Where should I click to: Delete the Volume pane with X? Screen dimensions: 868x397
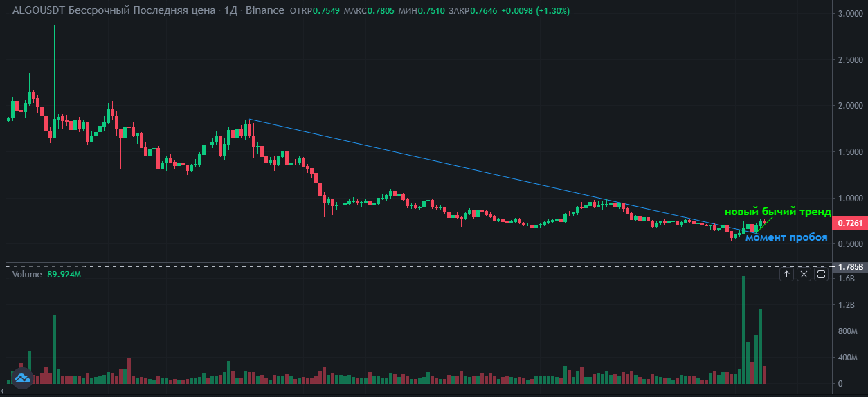pos(804,275)
